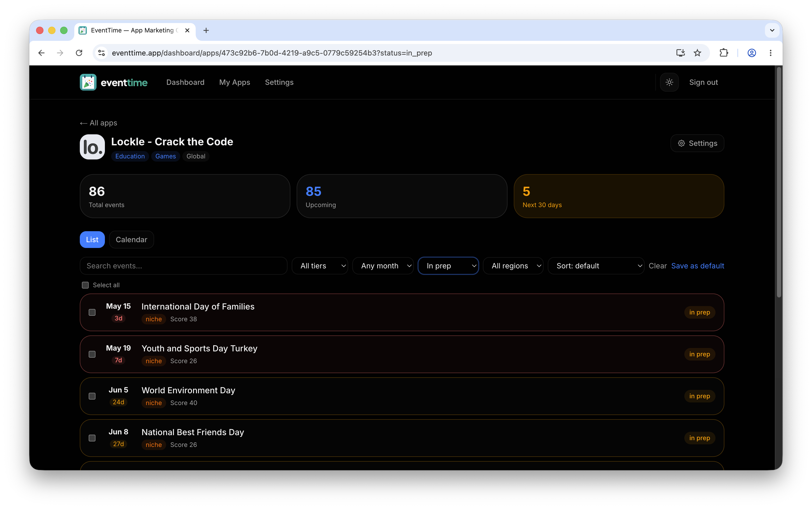The image size is (812, 509).
Task: Open My Apps in top navigation
Action: pos(235,82)
